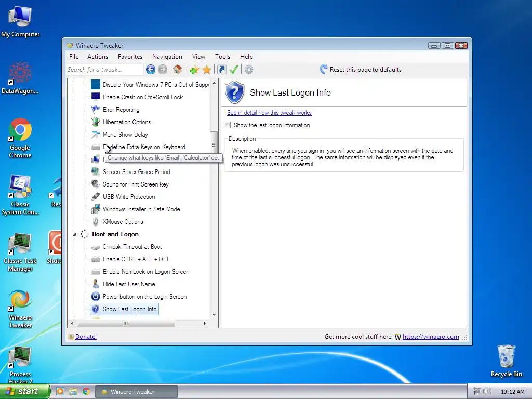
Task: Click the Forward navigation arrow in toolbar
Action: (x=163, y=70)
